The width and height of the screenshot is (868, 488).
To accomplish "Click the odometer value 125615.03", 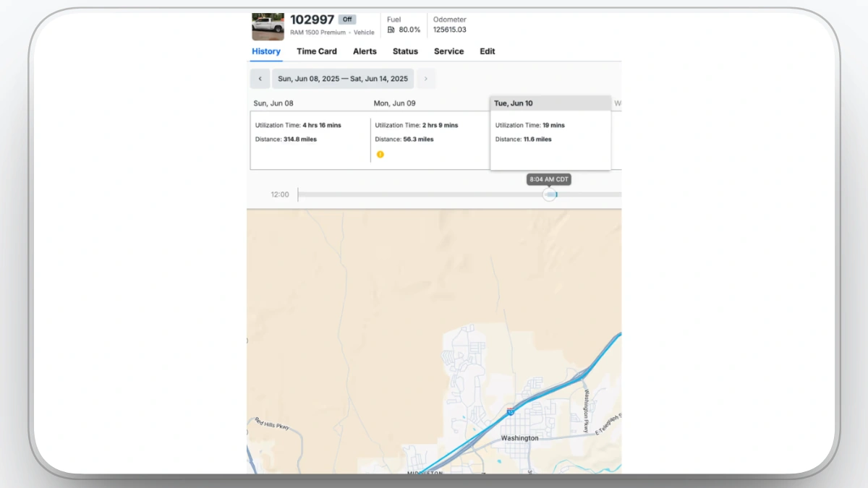I will 450,30.
